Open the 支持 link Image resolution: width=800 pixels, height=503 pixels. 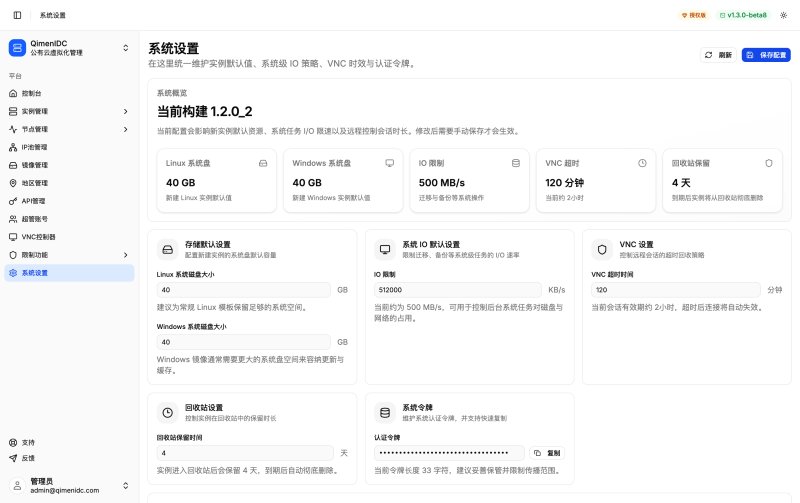tap(69, 443)
